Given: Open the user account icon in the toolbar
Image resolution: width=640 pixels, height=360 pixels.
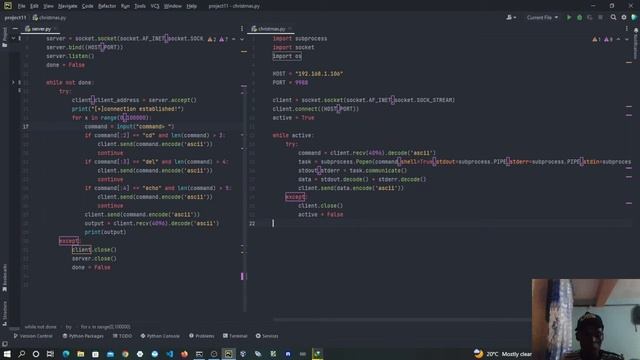Looking at the screenshot, I should pos(509,18).
